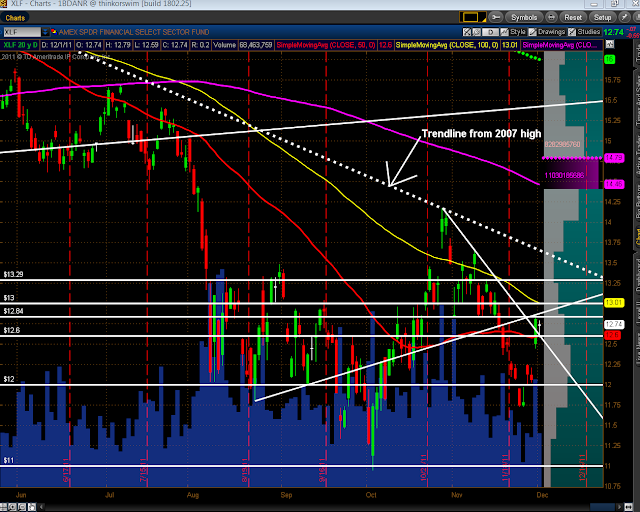Click the 8/19/11 expiration date marker
640x512 pixels.
245,470
